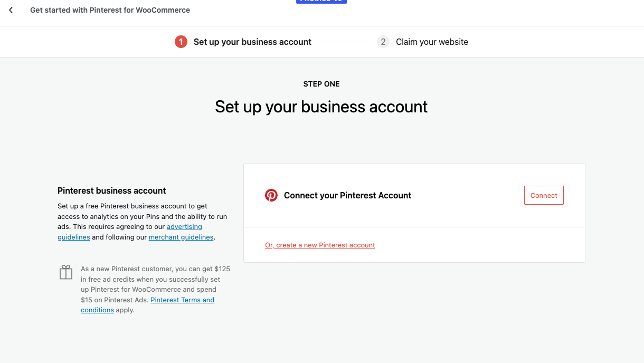Click the Connect your Pinterest Account heading
The width and height of the screenshot is (644, 363).
tap(347, 195)
